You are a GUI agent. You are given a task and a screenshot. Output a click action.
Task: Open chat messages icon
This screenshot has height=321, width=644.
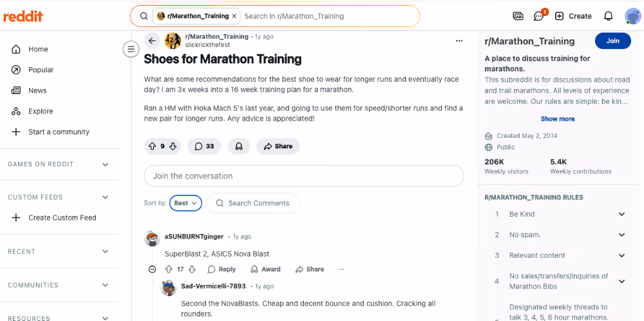[x=538, y=17]
